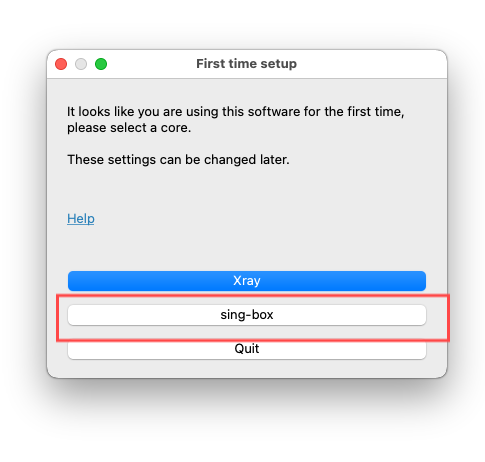Click the 'please select a core' message text
The height and width of the screenshot is (462, 485).
coord(129,128)
